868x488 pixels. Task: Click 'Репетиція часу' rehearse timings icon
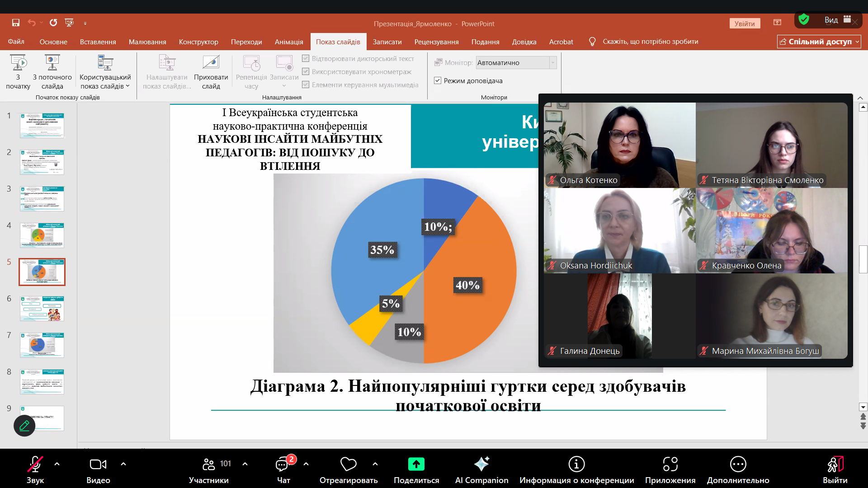[251, 63]
